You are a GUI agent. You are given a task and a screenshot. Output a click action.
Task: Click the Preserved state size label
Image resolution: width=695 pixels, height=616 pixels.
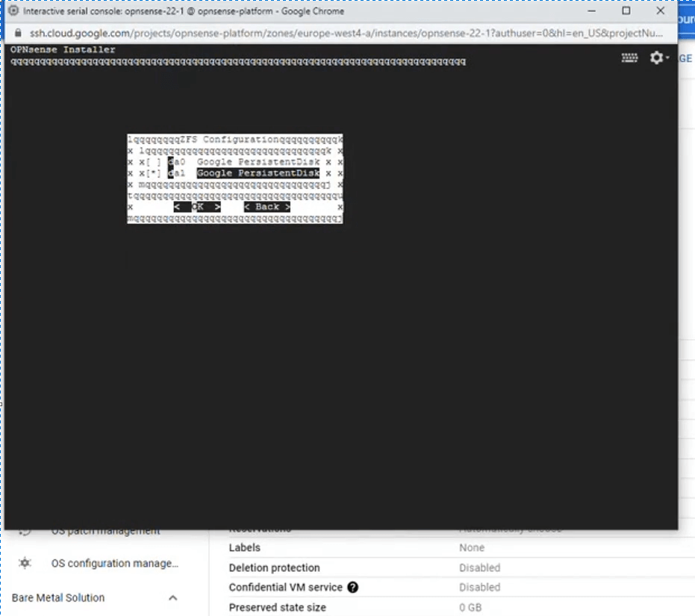click(277, 607)
